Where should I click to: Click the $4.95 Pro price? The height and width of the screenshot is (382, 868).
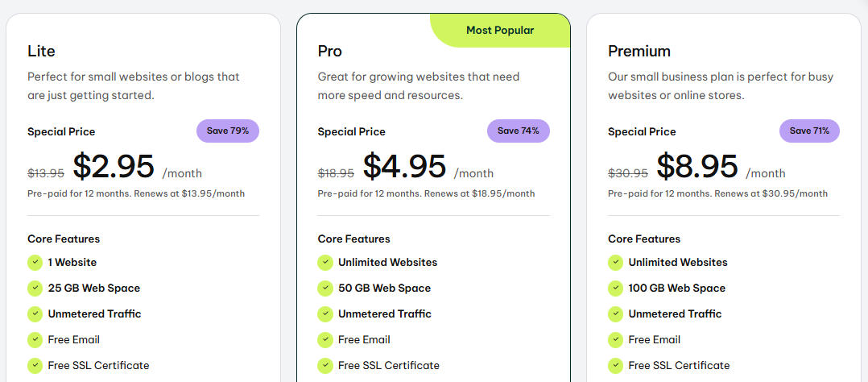coord(404,166)
